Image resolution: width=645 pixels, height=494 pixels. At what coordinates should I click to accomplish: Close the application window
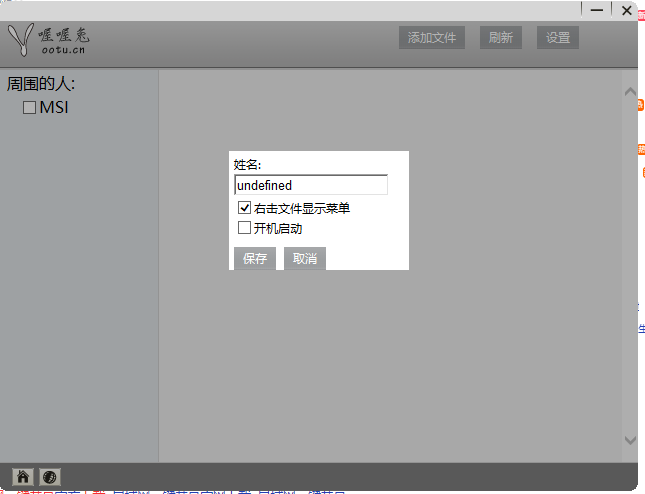[x=626, y=10]
